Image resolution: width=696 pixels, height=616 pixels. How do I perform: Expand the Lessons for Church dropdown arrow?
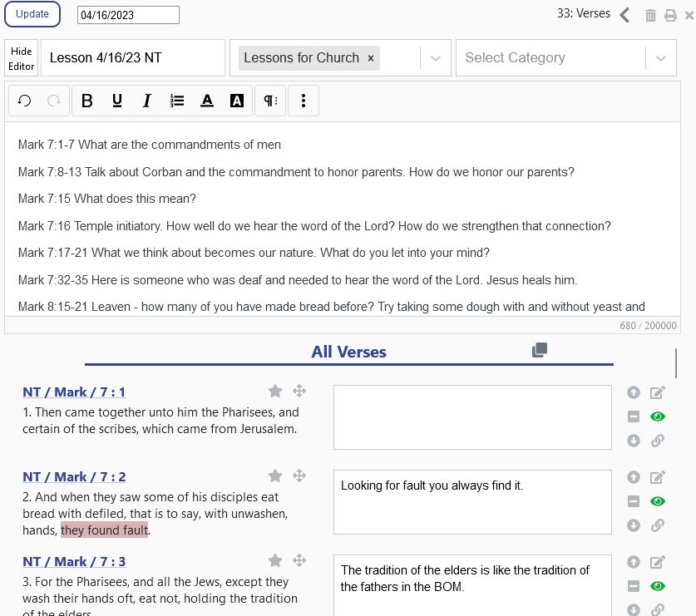tap(435, 58)
